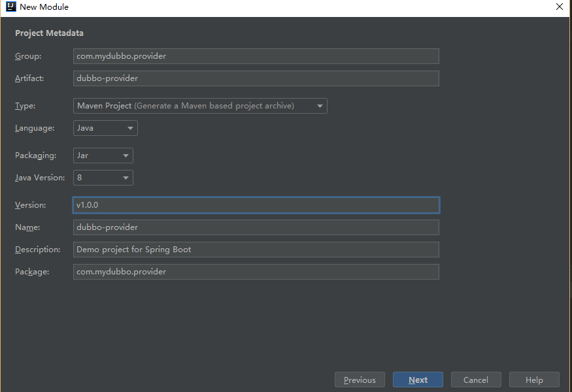Screen dimensions: 572x392
Task: Click the New Module title text
Action: pyautogui.click(x=44, y=7)
